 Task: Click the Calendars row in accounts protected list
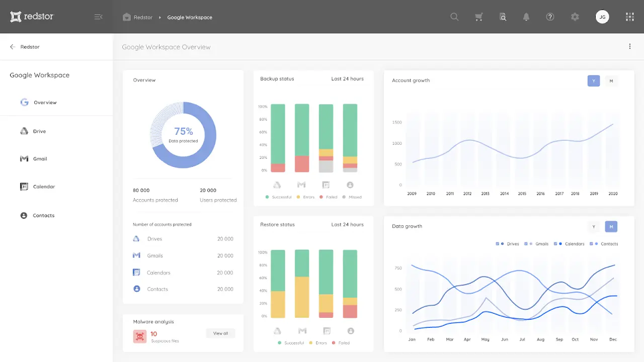coord(183,273)
